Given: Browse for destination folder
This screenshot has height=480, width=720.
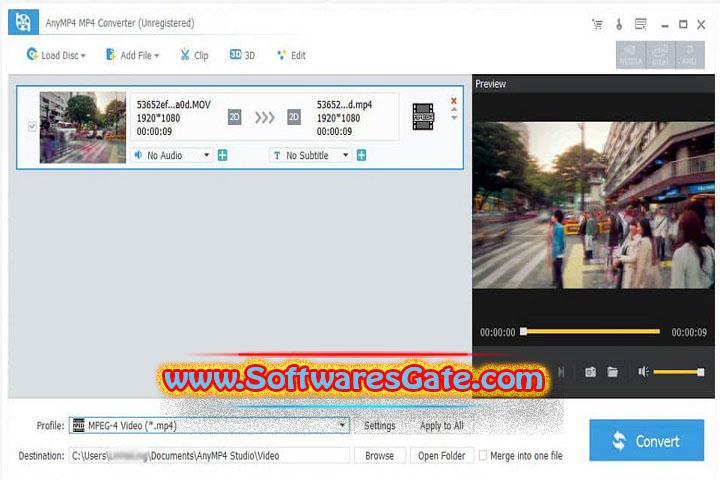Looking at the screenshot, I should [380, 456].
